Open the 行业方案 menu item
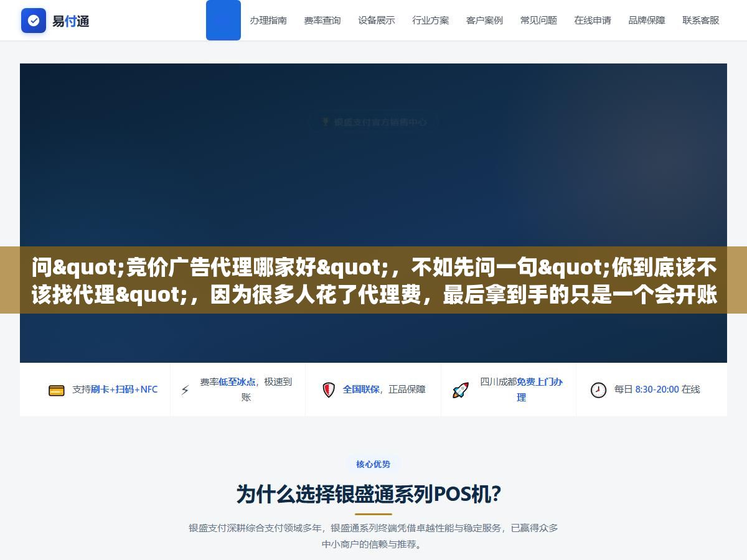This screenshot has width=747, height=560. (x=431, y=21)
